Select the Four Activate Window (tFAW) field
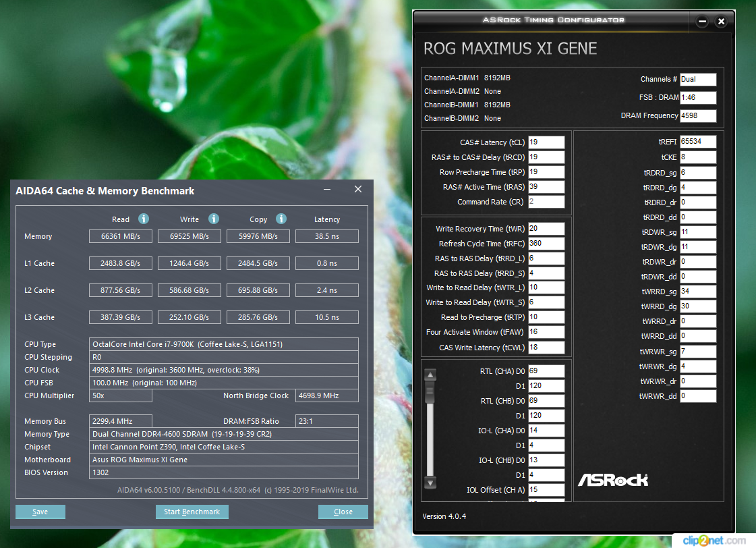This screenshot has width=756, height=548. point(546,332)
